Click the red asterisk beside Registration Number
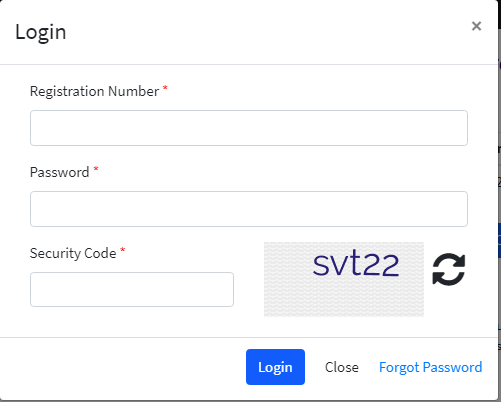This screenshot has height=402, width=501. (x=165, y=88)
